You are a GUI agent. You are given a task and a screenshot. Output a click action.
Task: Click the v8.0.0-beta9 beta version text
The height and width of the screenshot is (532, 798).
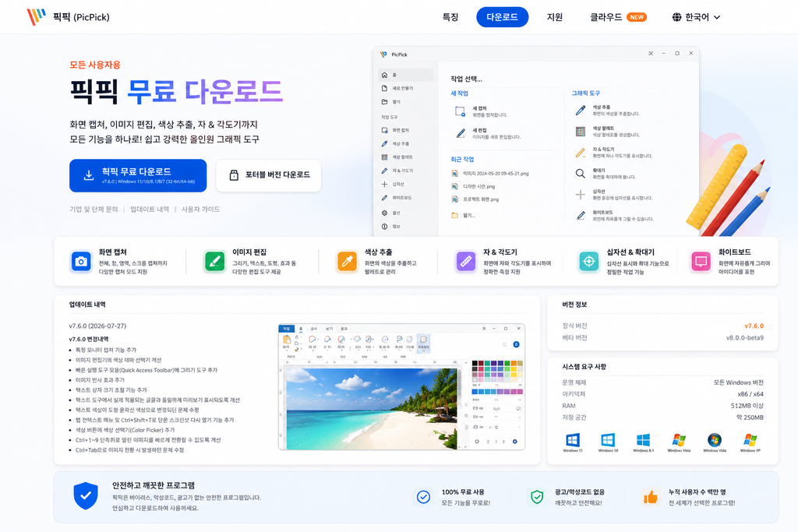(744, 337)
